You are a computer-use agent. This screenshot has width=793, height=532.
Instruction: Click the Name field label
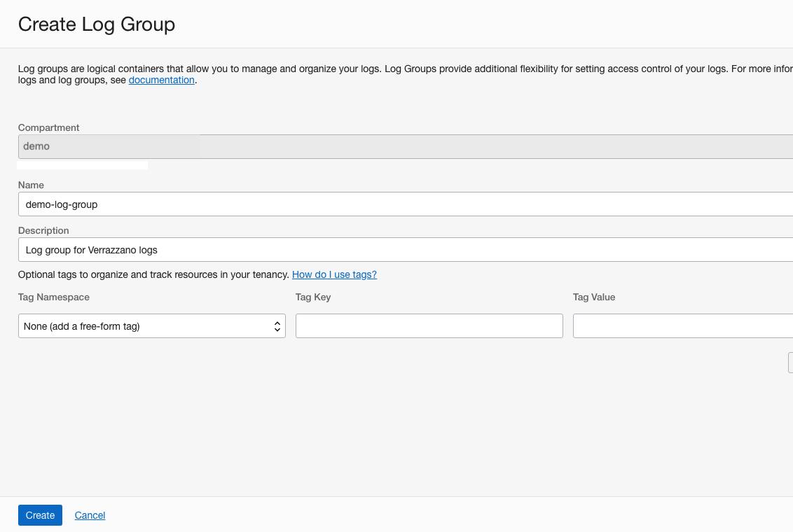[x=31, y=185]
